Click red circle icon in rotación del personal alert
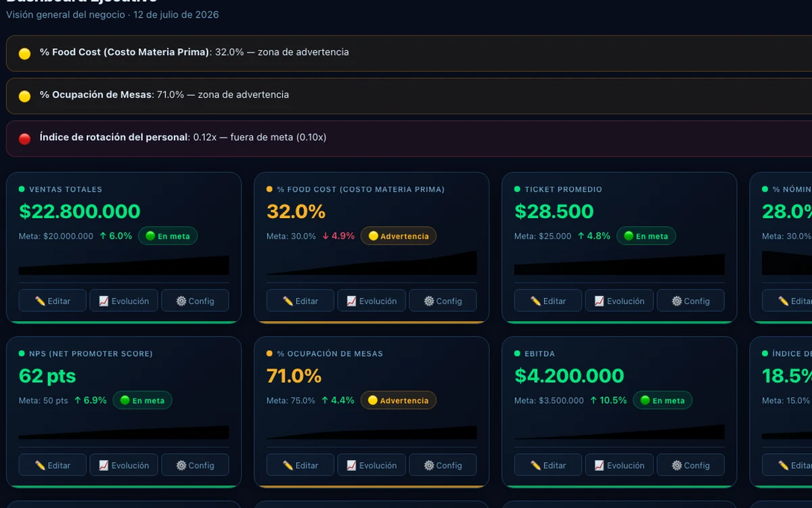Viewport: 812px width, 508px height. tap(25, 139)
